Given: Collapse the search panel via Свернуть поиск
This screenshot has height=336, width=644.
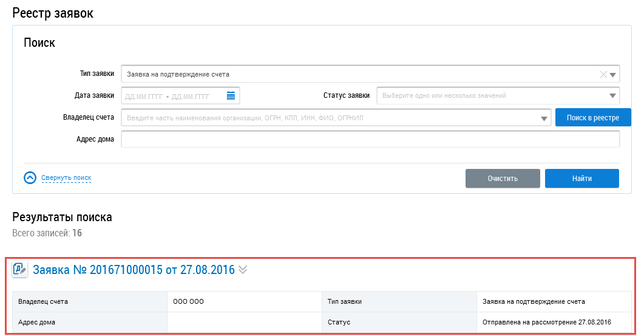Looking at the screenshot, I should pyautogui.click(x=66, y=178).
